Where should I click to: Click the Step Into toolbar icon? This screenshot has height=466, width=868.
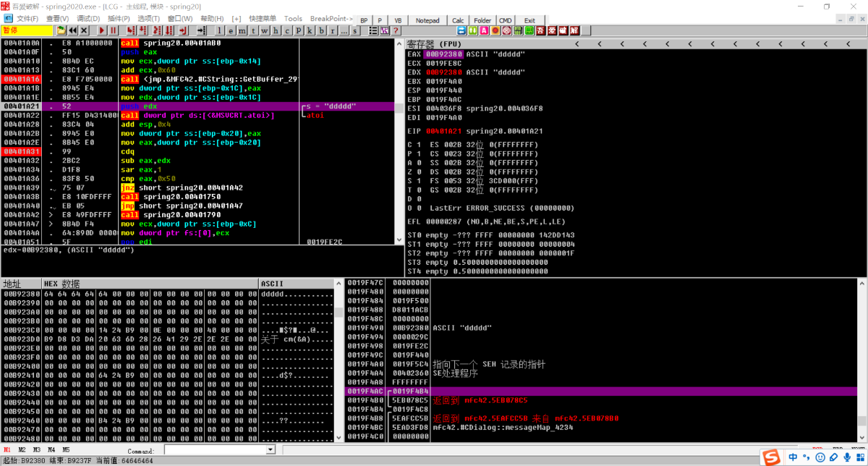pos(131,30)
